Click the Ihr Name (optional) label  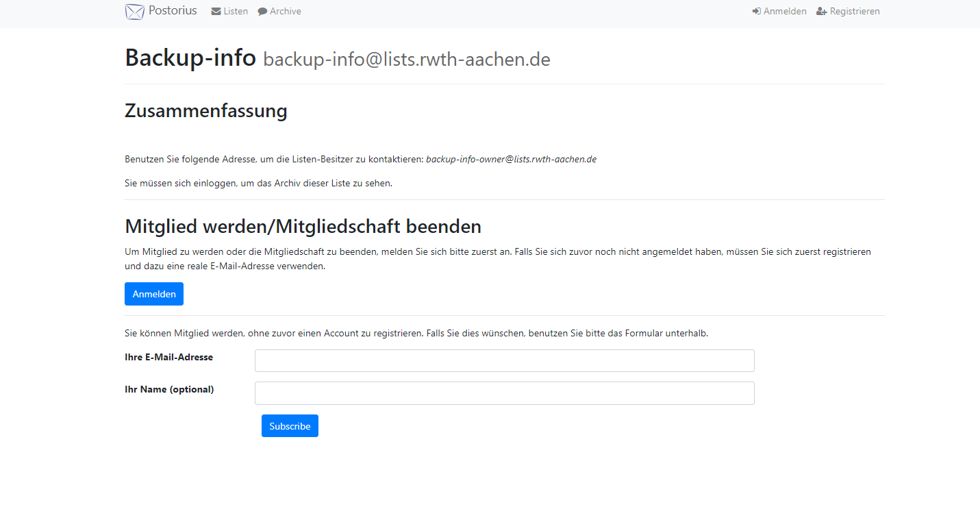pyautogui.click(x=169, y=390)
